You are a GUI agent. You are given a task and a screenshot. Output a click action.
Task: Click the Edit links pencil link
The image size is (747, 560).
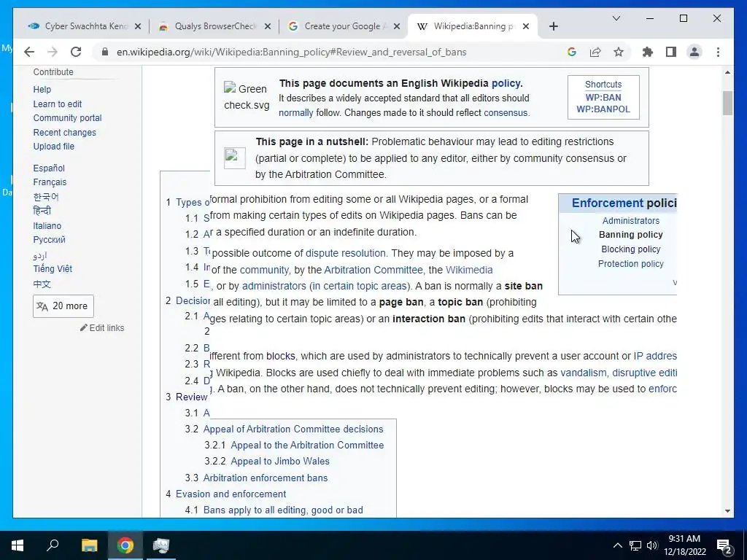(102, 327)
